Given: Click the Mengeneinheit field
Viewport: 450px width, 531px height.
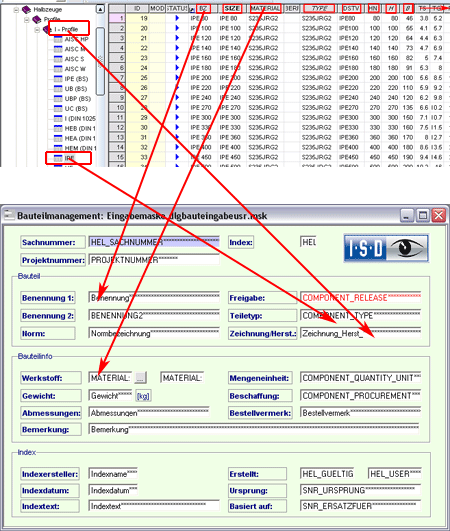Looking at the screenshot, I should [361, 378].
